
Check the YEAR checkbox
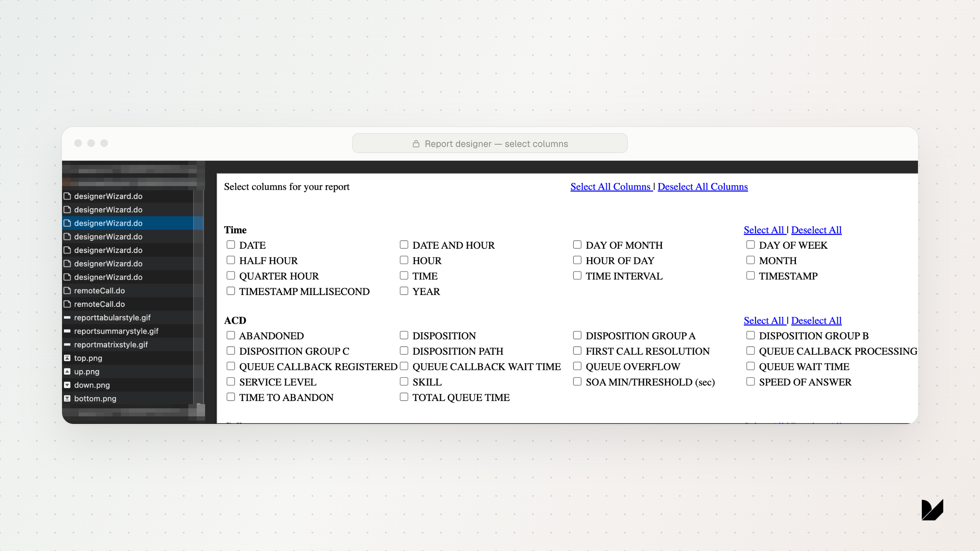[404, 291]
